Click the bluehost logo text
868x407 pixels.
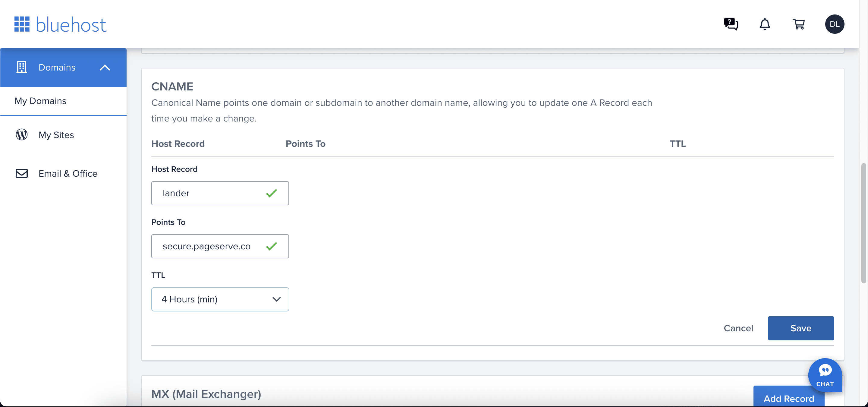coord(71,25)
